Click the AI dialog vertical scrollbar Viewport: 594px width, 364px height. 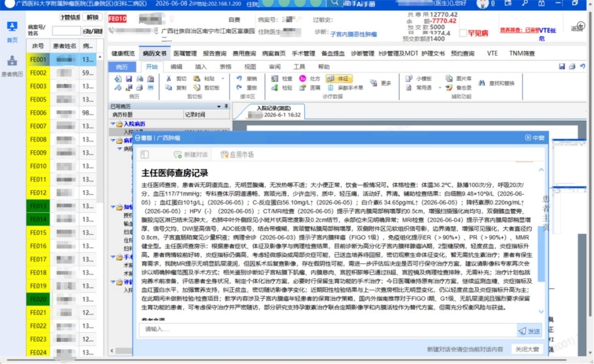541,254
